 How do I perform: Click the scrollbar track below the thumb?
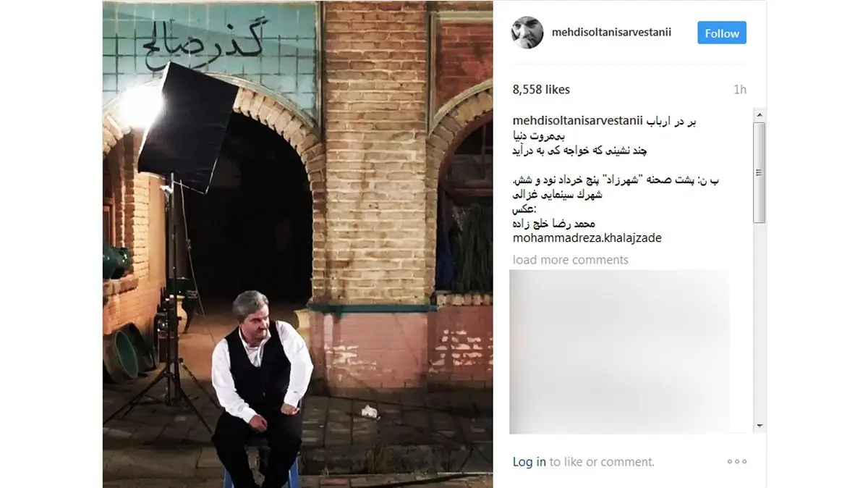pyautogui.click(x=759, y=321)
